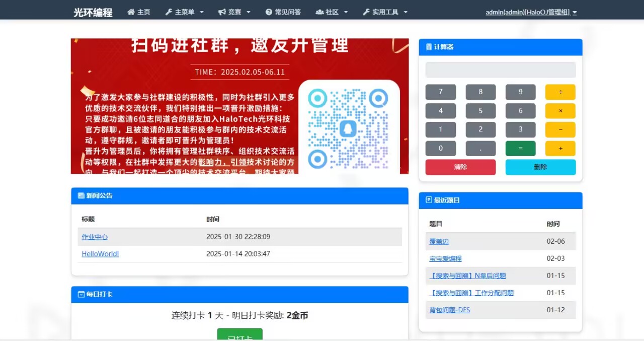Click the question mark icon beside 常见问答
This screenshot has height=341, width=644.
[269, 12]
